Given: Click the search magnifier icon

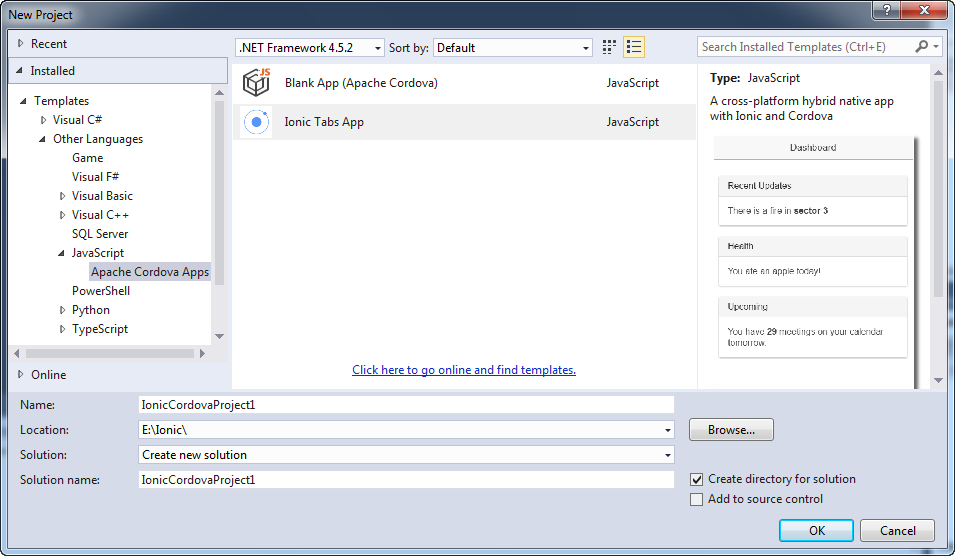Looking at the screenshot, I should click(x=922, y=47).
